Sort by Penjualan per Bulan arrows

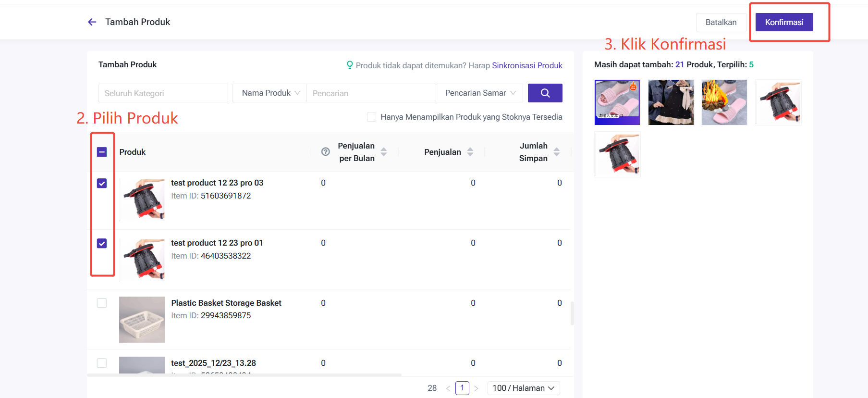click(x=384, y=152)
